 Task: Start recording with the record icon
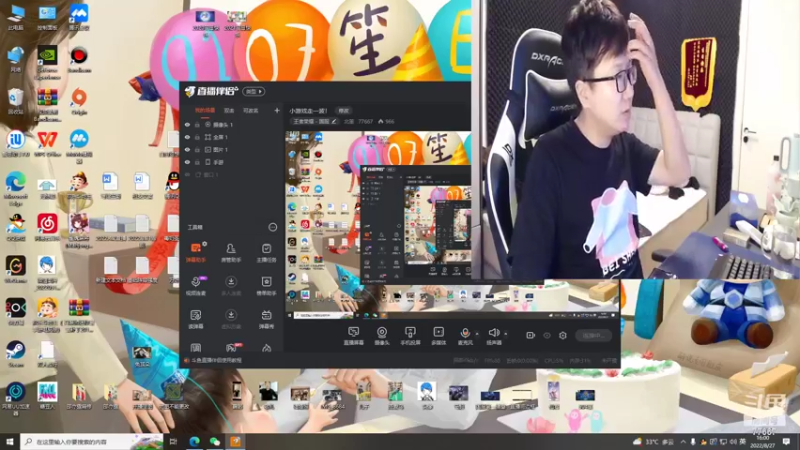coord(531,335)
